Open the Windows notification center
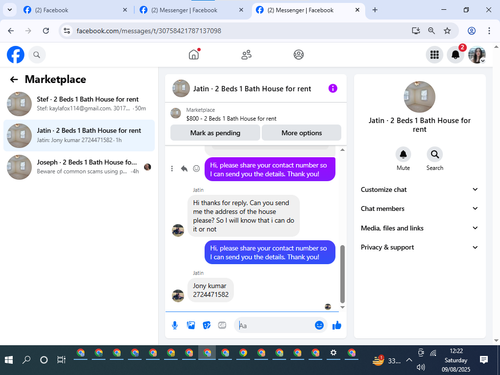Viewport: 500px width, 375px height. 484,360
